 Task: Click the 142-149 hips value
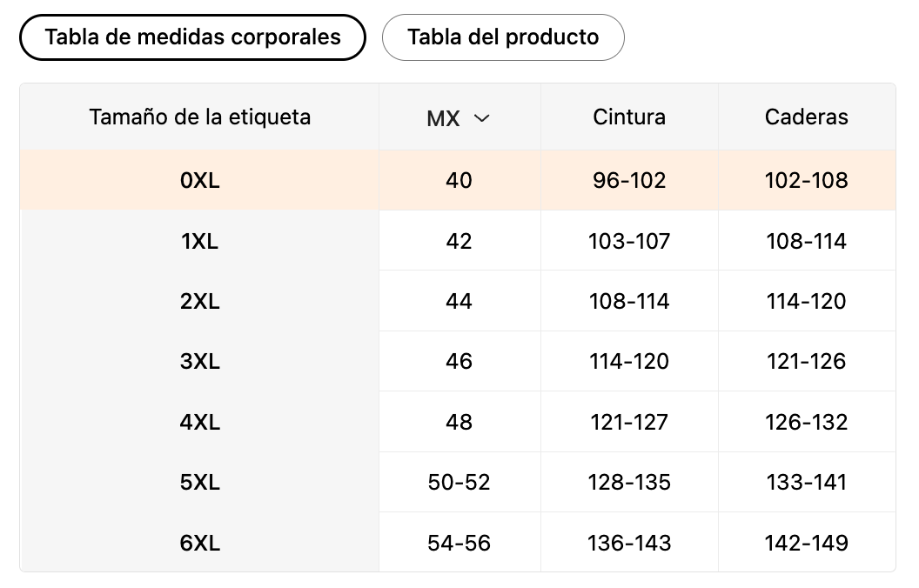pos(806,543)
